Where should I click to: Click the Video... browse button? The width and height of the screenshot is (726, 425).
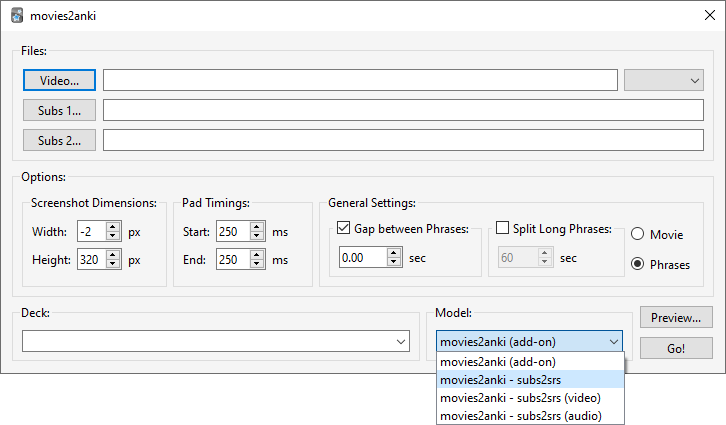click(59, 80)
